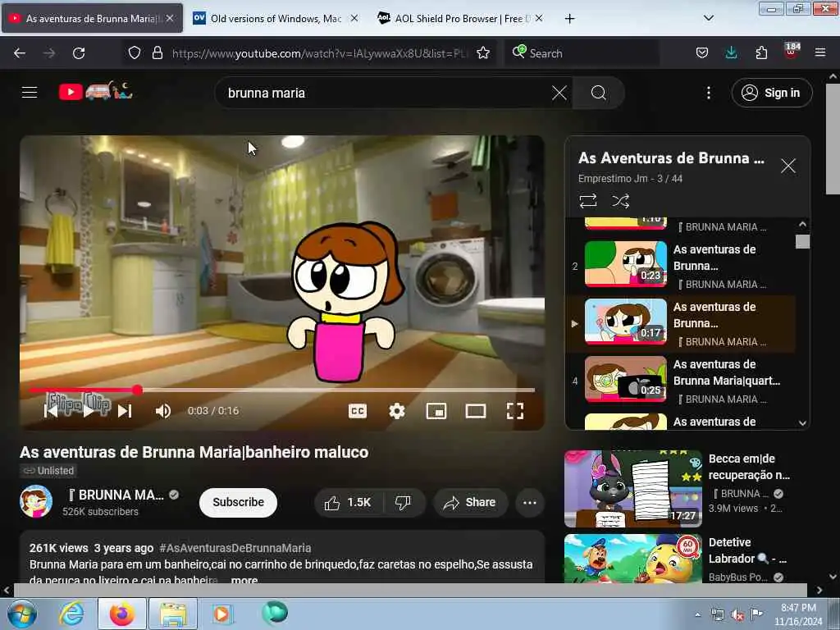Click the browser back arrow
Image resolution: width=840 pixels, height=630 pixels.
20,53
